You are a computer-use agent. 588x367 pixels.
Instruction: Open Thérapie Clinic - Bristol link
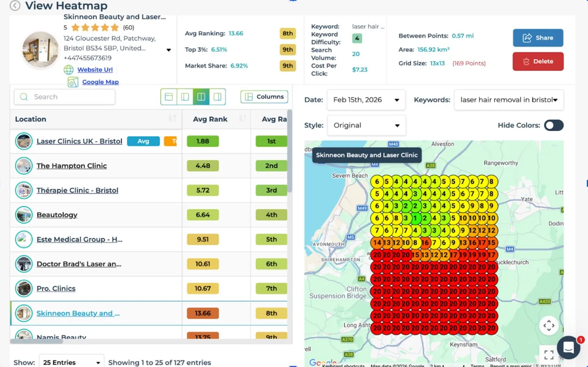tap(77, 190)
